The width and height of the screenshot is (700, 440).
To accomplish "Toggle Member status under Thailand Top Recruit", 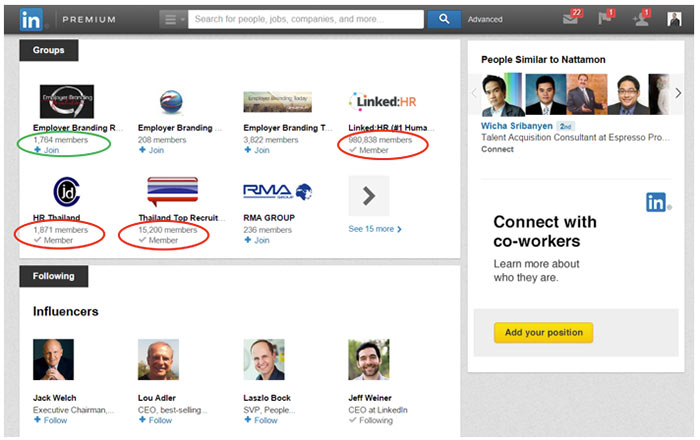I will [158, 240].
